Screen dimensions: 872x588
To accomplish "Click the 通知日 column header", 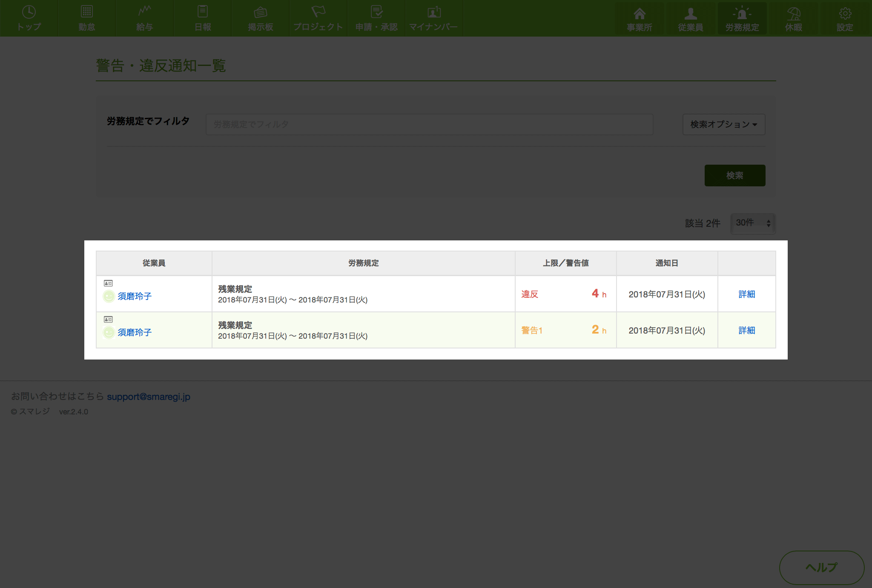I will click(667, 263).
